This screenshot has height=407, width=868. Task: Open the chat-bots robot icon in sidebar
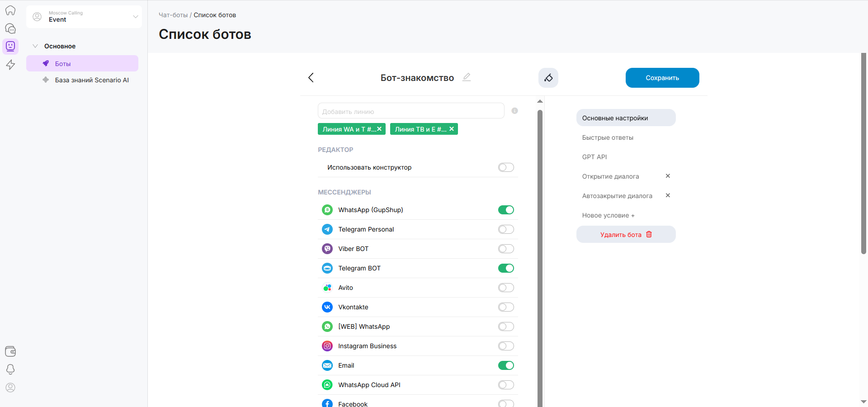(x=10, y=46)
